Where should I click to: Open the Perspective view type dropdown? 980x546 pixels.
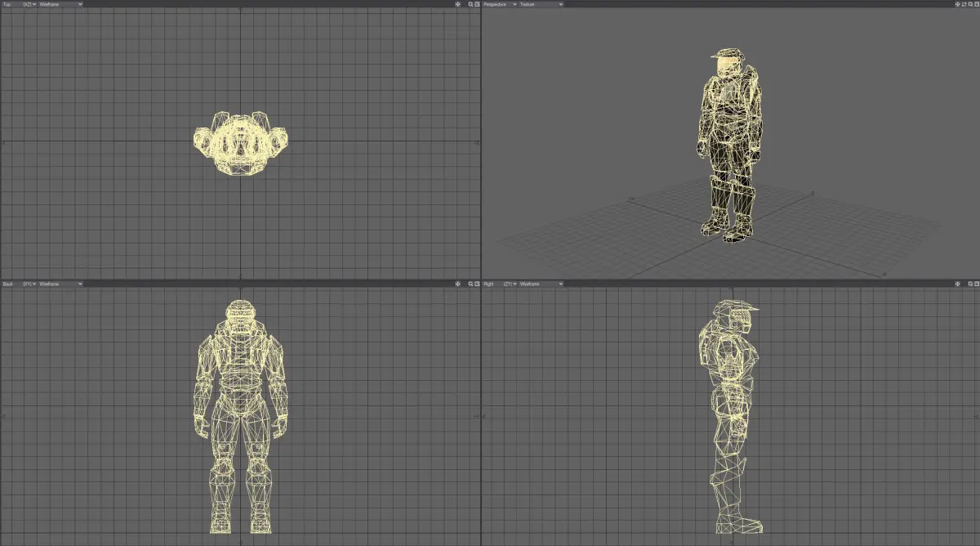[x=500, y=4]
